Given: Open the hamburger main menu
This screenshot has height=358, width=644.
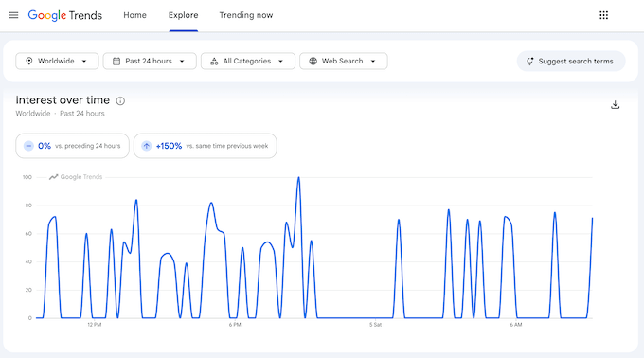Looking at the screenshot, I should 13,15.
